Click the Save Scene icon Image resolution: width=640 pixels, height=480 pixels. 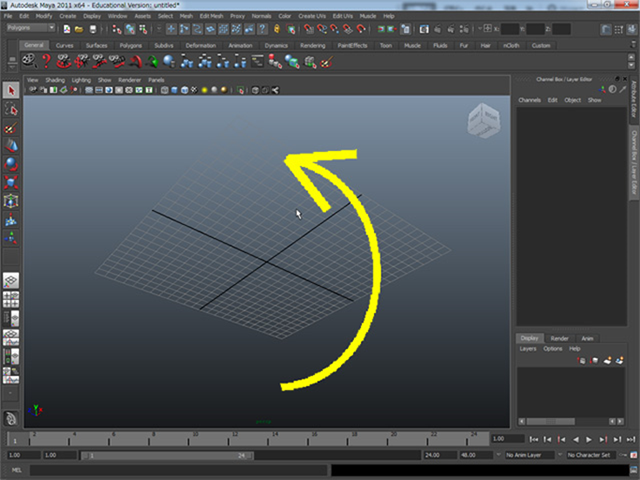click(x=93, y=29)
